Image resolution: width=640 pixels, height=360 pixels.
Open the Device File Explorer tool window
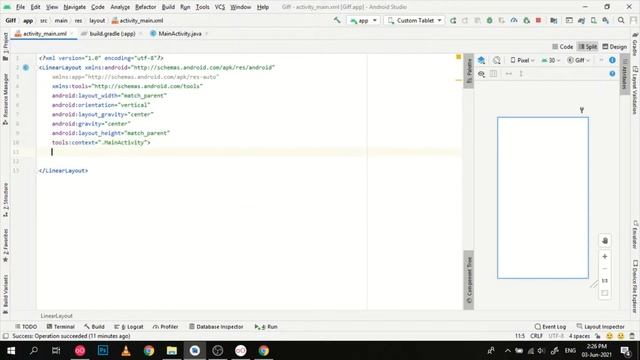coord(635,287)
